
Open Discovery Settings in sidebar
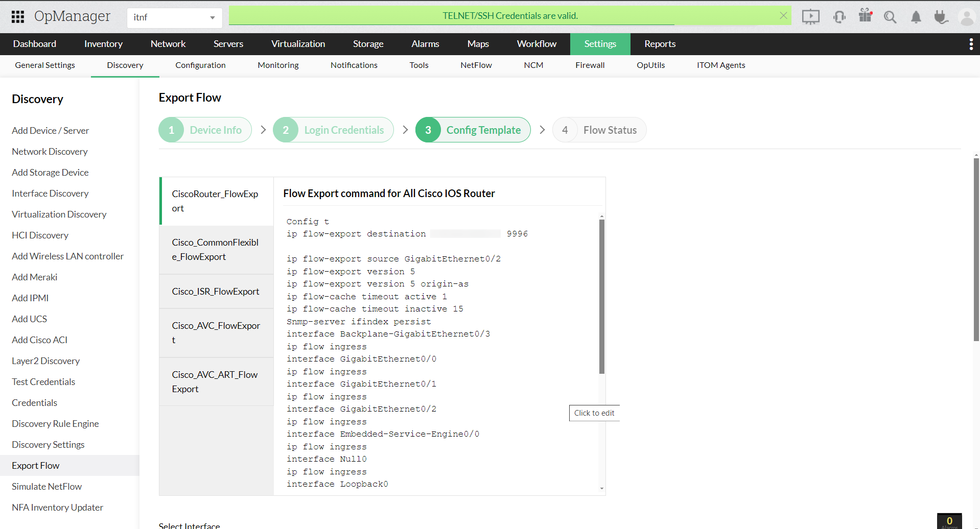(48, 445)
